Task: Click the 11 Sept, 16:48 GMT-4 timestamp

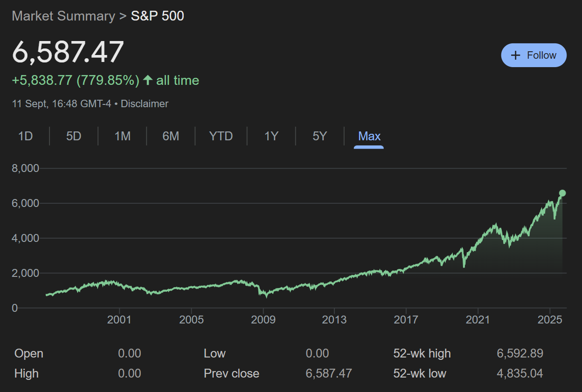Action: click(x=62, y=103)
